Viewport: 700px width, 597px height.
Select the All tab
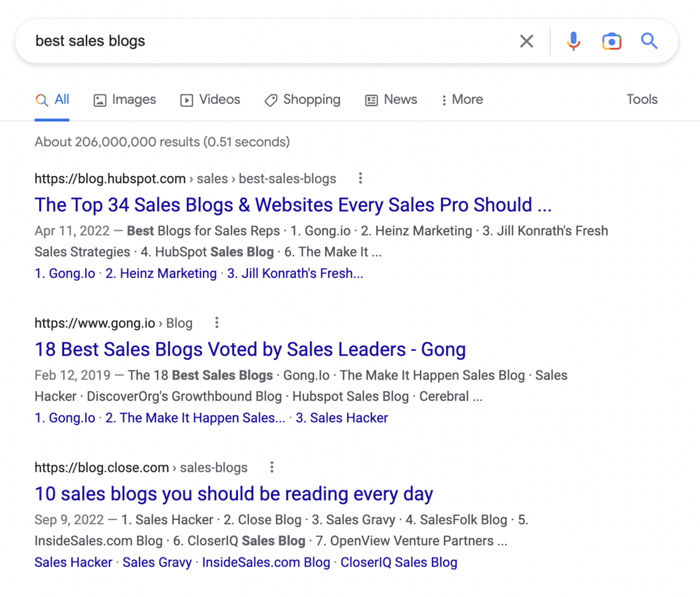52,100
